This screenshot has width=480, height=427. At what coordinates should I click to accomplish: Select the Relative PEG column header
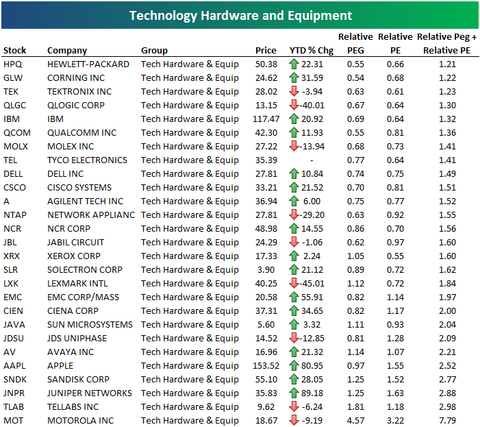(356, 44)
